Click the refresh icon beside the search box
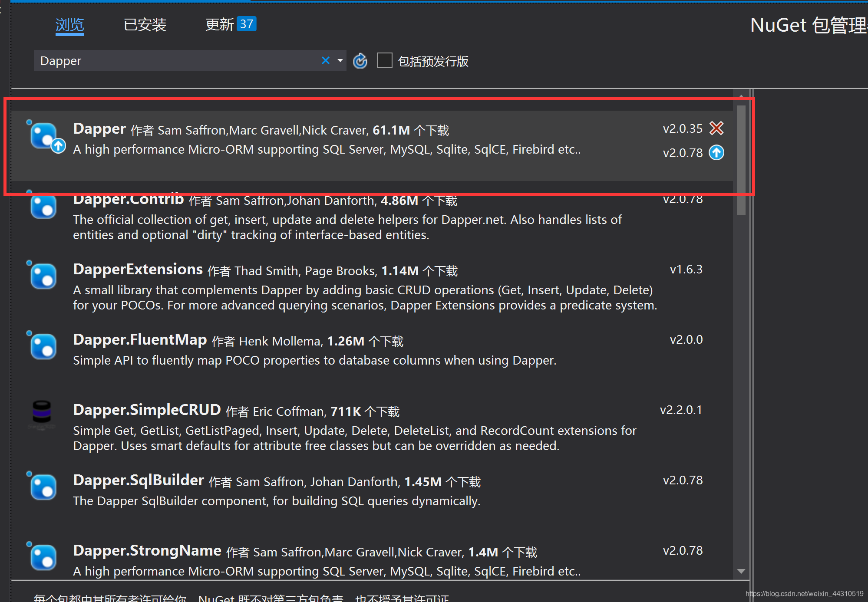868x602 pixels. [x=360, y=61]
